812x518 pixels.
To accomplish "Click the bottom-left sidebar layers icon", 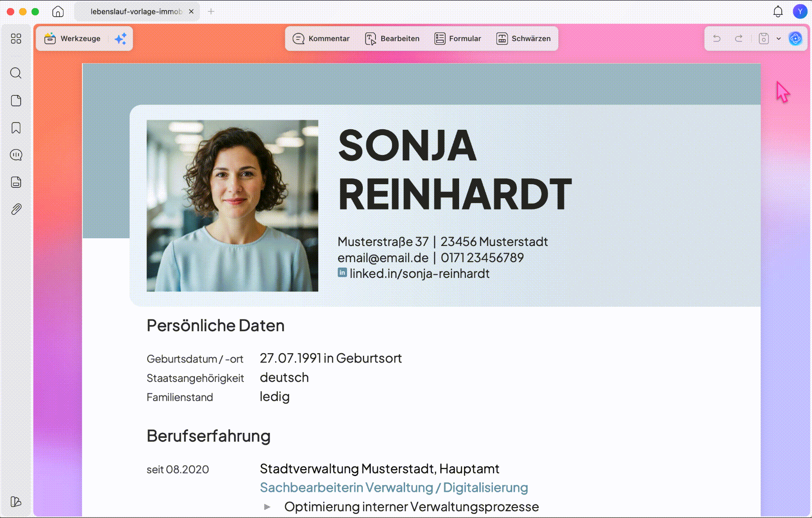I will coord(16,501).
